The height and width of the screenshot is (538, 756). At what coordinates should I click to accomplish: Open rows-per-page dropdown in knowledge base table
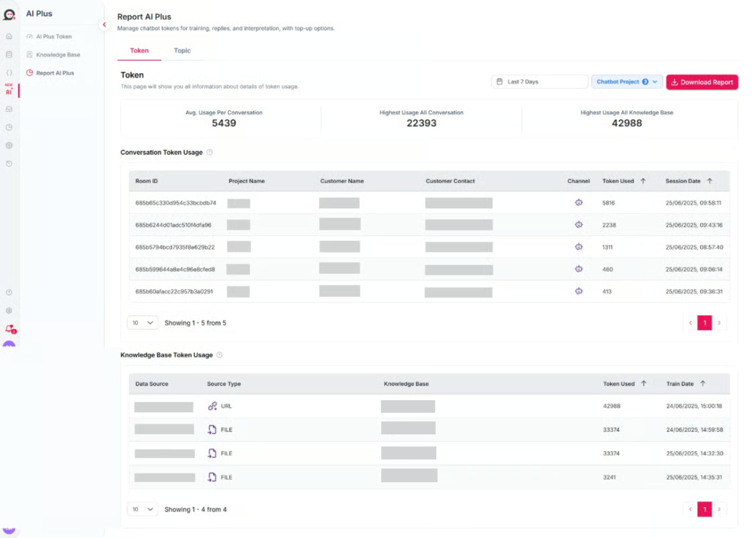(143, 509)
